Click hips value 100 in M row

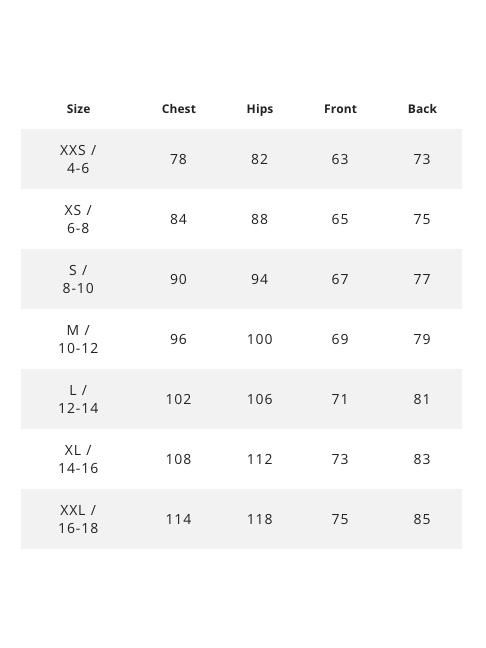260,339
